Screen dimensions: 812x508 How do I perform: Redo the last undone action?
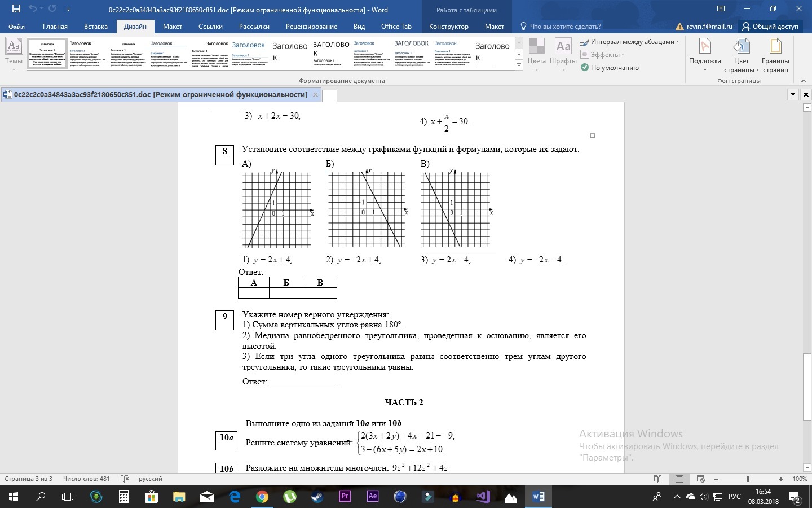pos(52,9)
